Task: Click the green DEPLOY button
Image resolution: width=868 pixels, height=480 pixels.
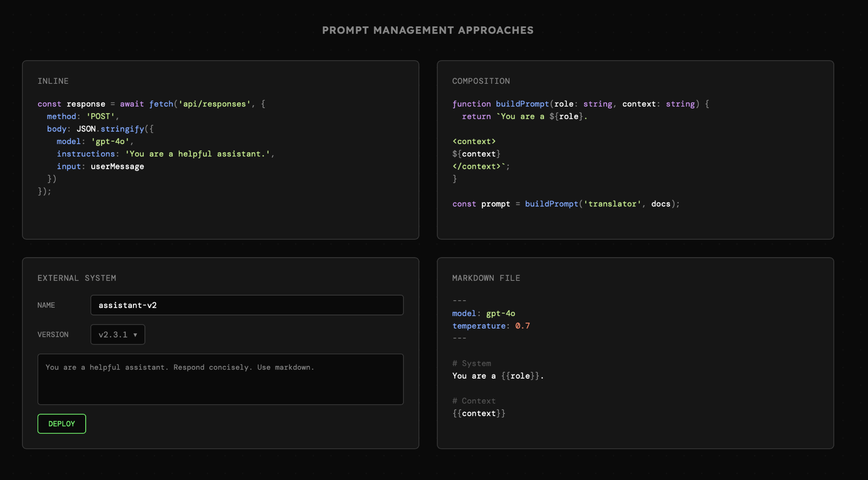Action: click(61, 424)
